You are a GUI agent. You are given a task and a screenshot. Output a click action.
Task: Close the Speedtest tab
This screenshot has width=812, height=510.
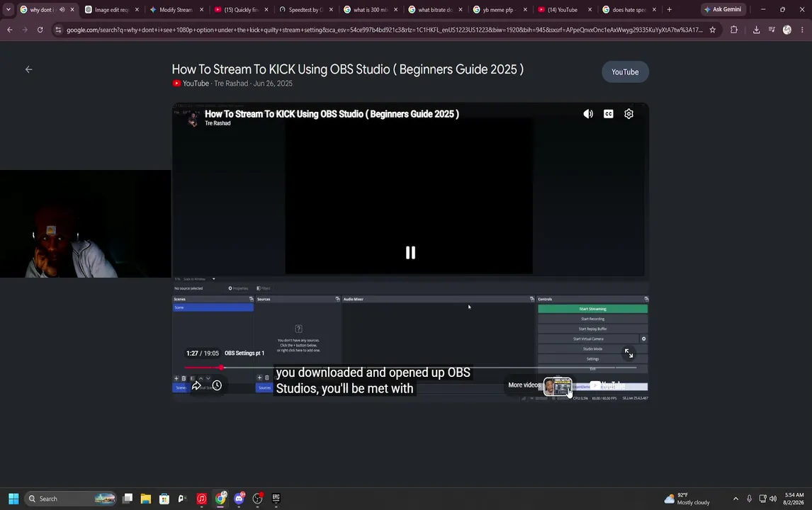click(331, 9)
